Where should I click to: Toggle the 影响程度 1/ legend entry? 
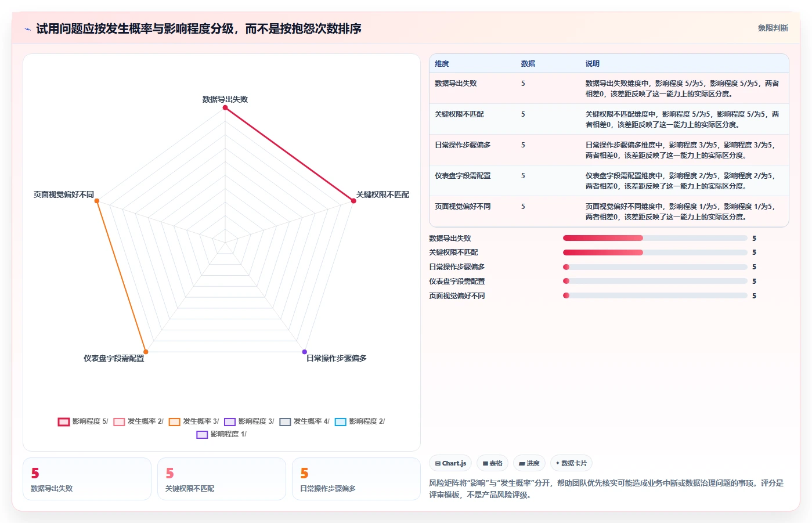(221, 434)
